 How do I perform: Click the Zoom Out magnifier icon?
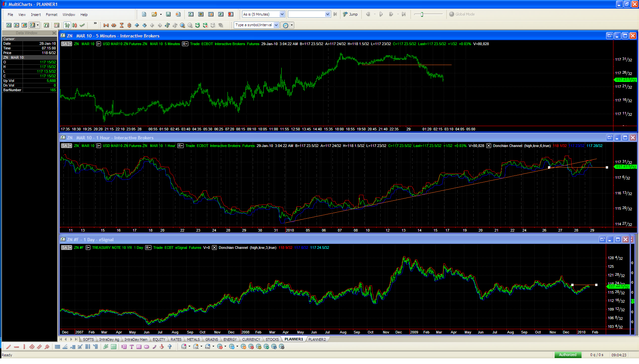pos(190,25)
